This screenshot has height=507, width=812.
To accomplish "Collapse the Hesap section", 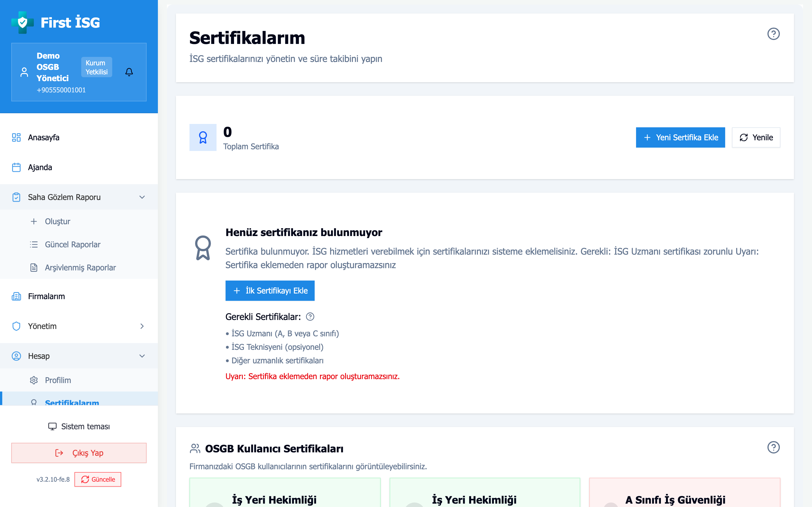I will 142,356.
